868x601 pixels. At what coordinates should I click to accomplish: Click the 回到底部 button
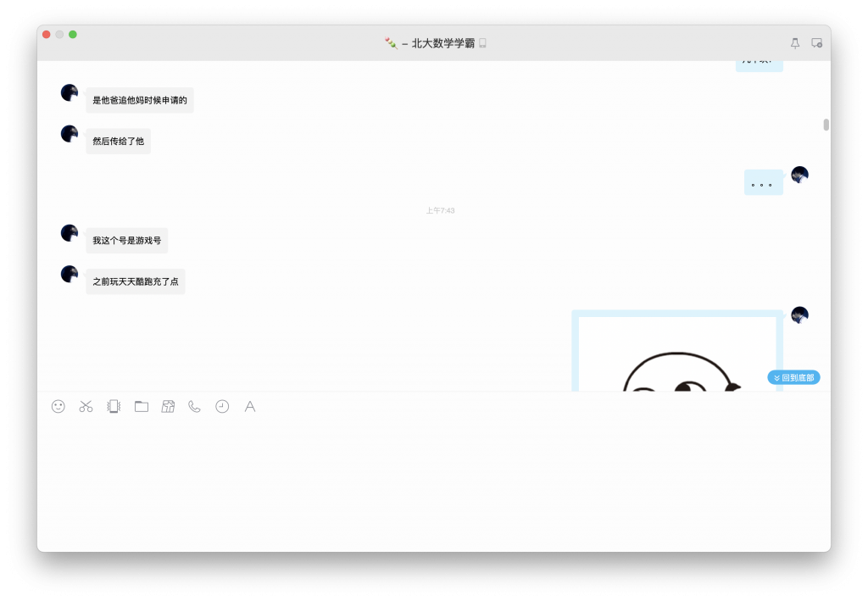pyautogui.click(x=793, y=377)
